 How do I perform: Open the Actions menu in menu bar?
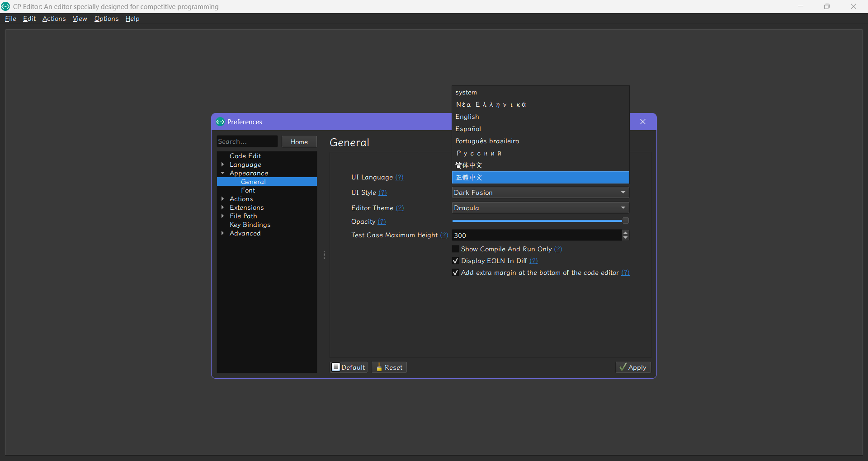click(54, 19)
